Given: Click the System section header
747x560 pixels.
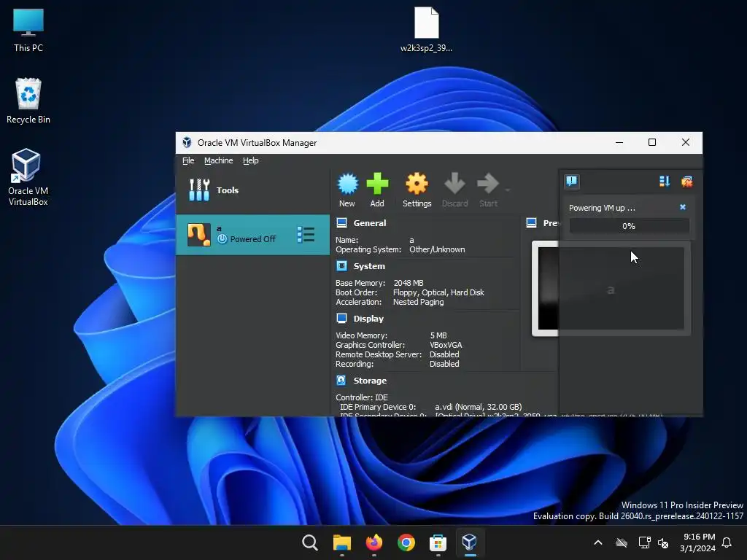Looking at the screenshot, I should [x=369, y=266].
